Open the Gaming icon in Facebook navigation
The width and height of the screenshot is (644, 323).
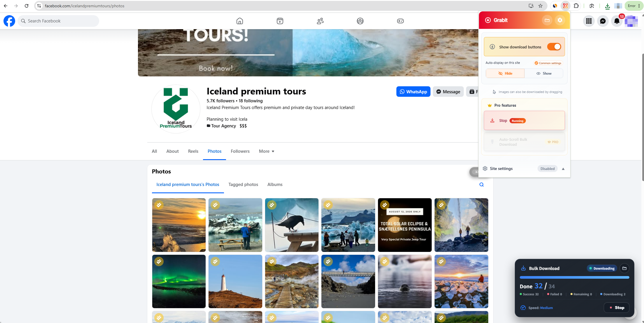coord(400,21)
